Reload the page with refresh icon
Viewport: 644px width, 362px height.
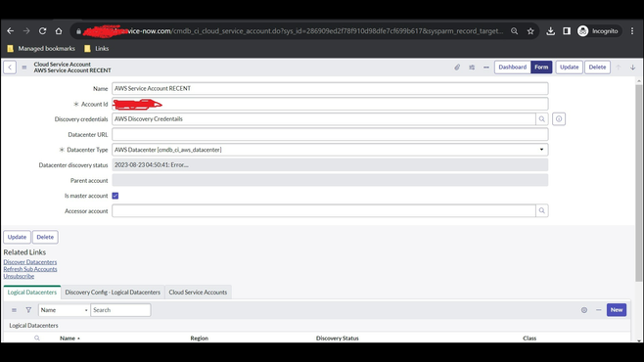(x=42, y=30)
